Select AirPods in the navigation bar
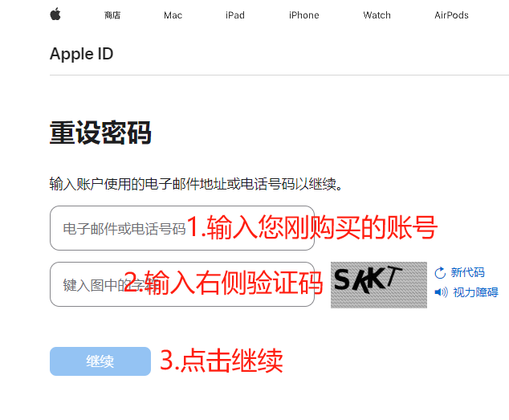Screen dimensions: 509x420 451,15
